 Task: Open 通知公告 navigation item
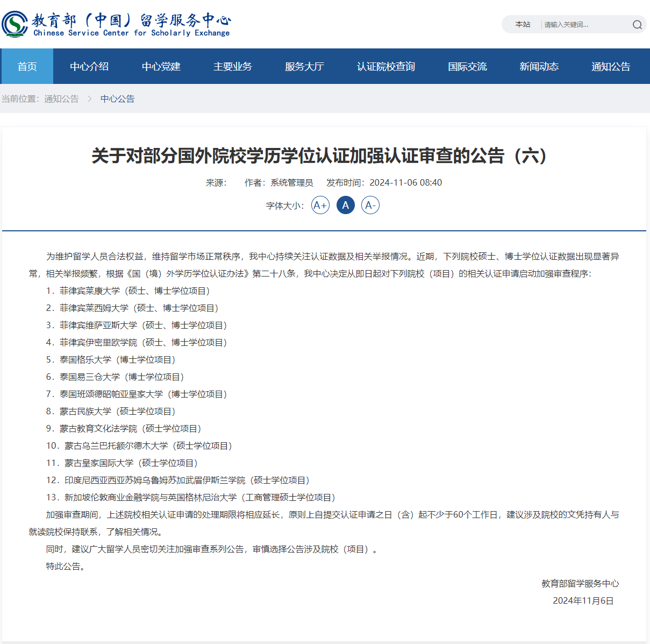pyautogui.click(x=611, y=66)
